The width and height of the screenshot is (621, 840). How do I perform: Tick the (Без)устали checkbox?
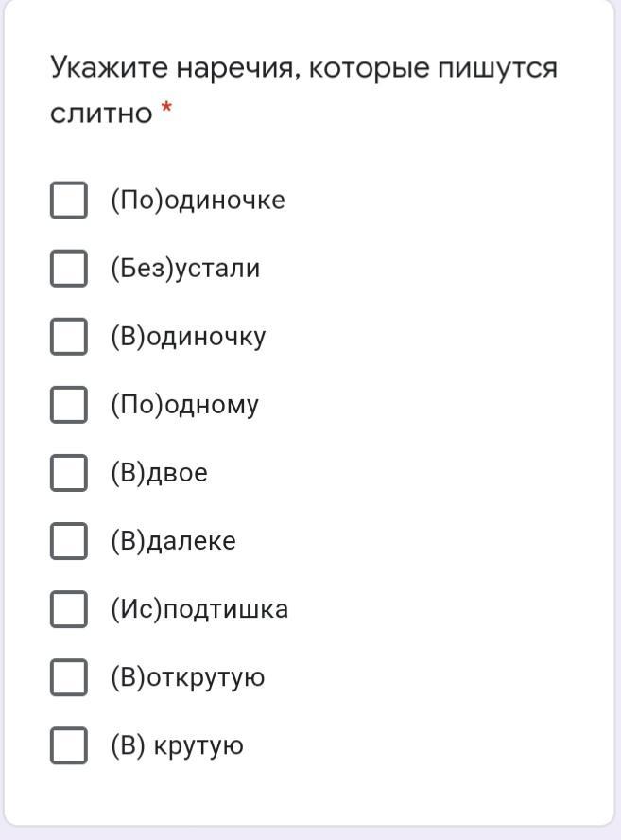tap(68, 268)
